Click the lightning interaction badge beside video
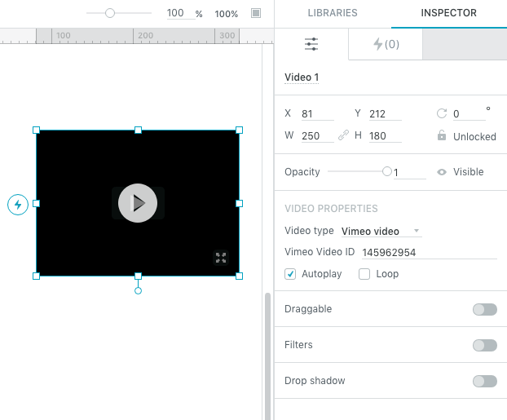Image resolution: width=507 pixels, height=420 pixels. pos(18,205)
